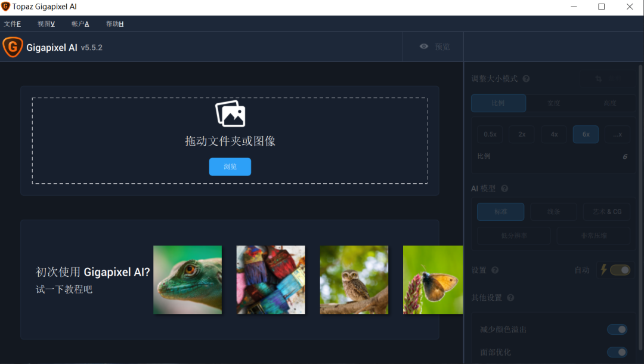Open the 帐户 menu
644x364 pixels.
coord(80,24)
